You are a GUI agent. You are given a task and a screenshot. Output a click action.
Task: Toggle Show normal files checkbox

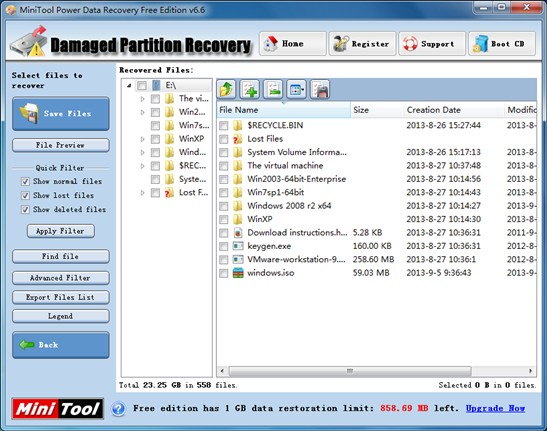pyautogui.click(x=25, y=181)
